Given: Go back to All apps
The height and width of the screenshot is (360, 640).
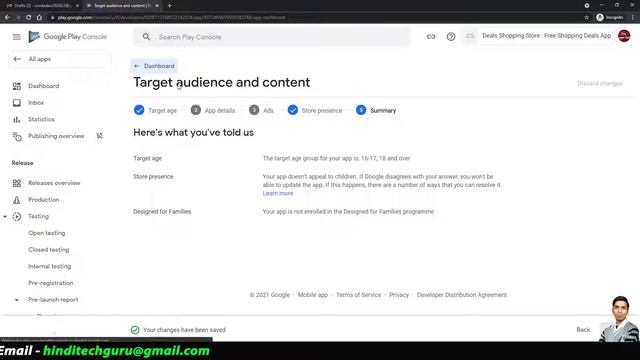Looking at the screenshot, I should click(59, 59).
